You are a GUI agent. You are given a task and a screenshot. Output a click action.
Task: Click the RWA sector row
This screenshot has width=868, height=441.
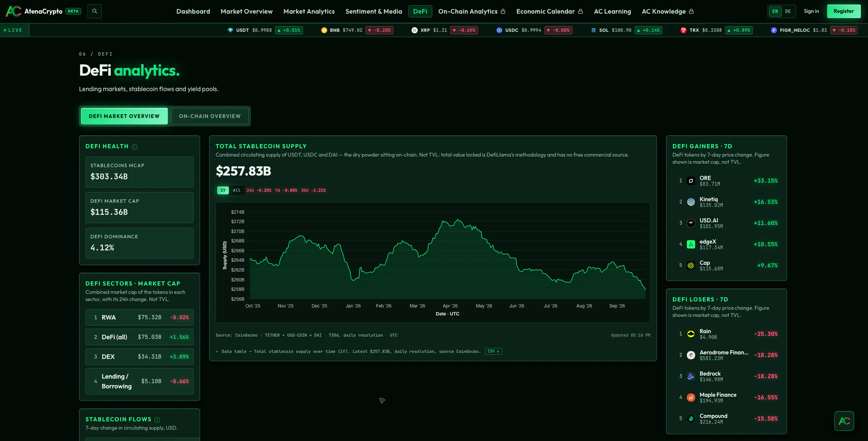[140, 317]
